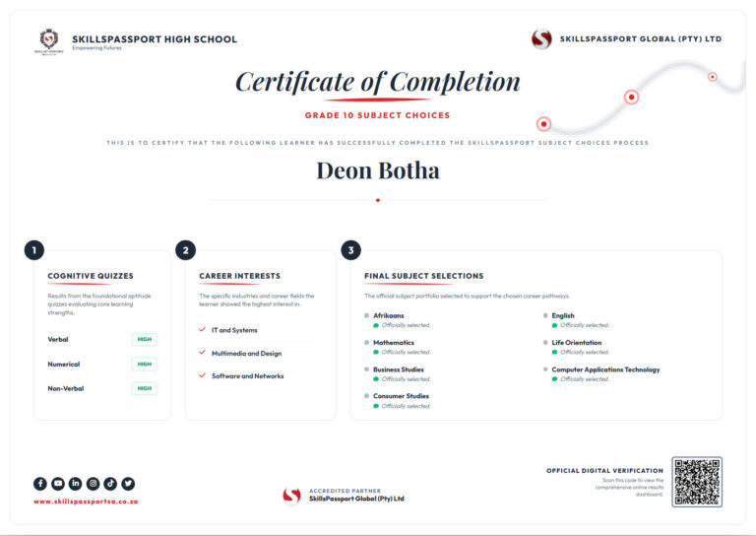The height and width of the screenshot is (536, 756).
Task: Click the OFFICIAL DIGITAL VERIFICATION label
Action: tap(604, 470)
